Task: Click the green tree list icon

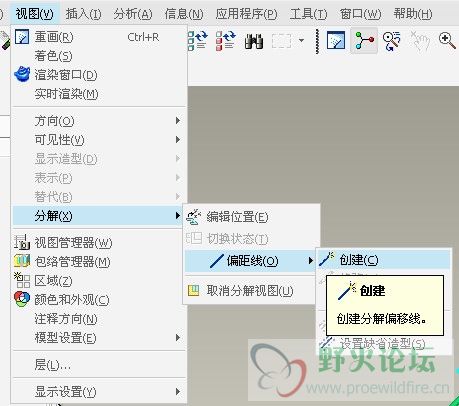Action: [x=198, y=41]
